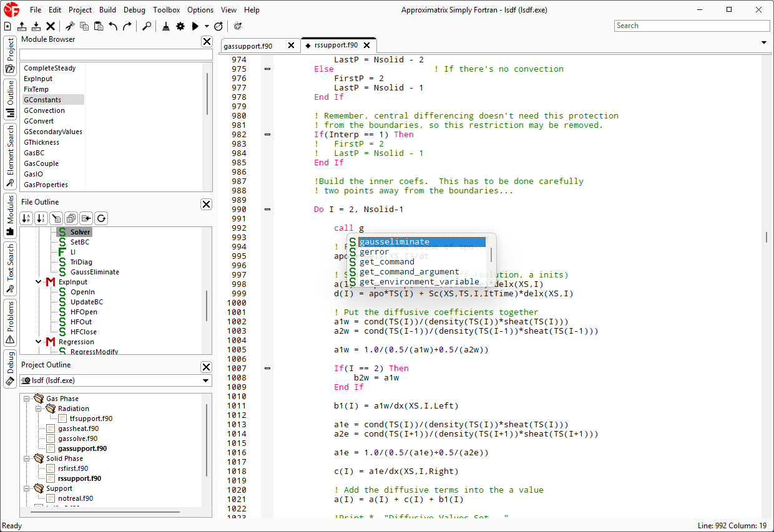
Task: Create a new file with the toolbar icon
Action: (x=7, y=26)
